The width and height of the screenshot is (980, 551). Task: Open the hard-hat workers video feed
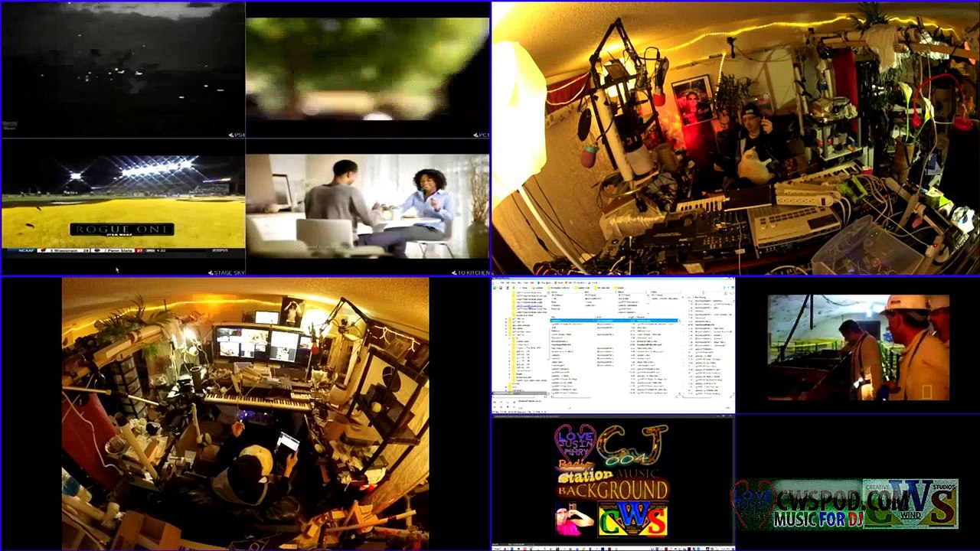[x=858, y=347]
